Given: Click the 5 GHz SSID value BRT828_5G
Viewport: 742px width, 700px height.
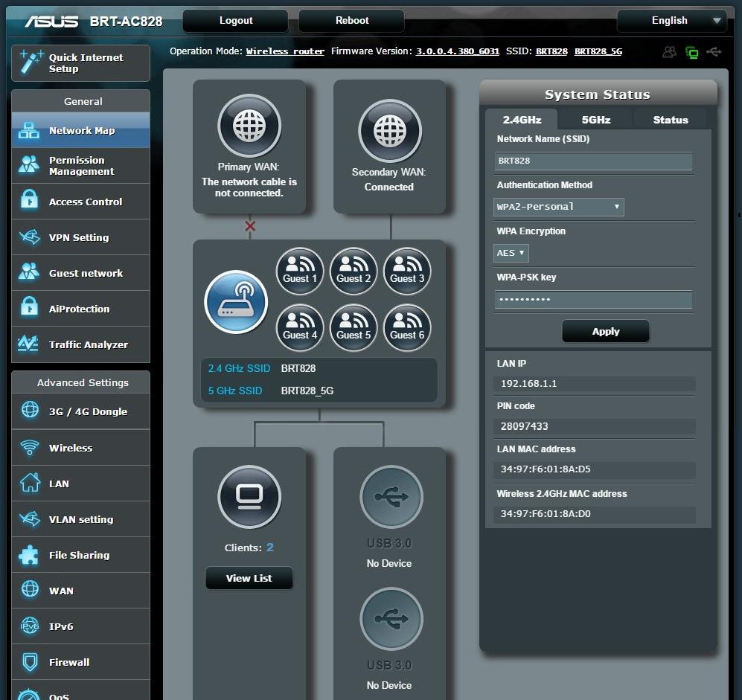Looking at the screenshot, I should pos(307,391).
